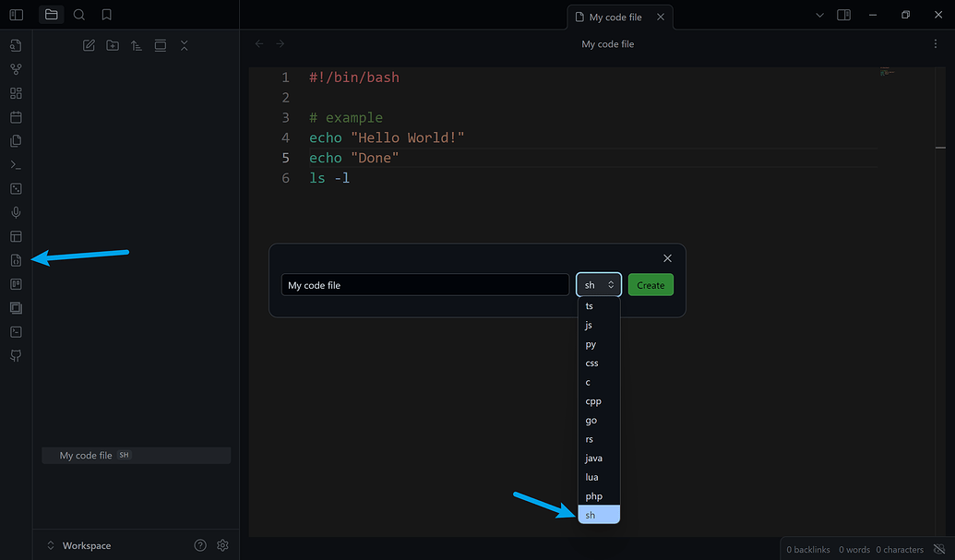The image size is (955, 560).
Task: Click the green Create button
Action: coord(651,284)
